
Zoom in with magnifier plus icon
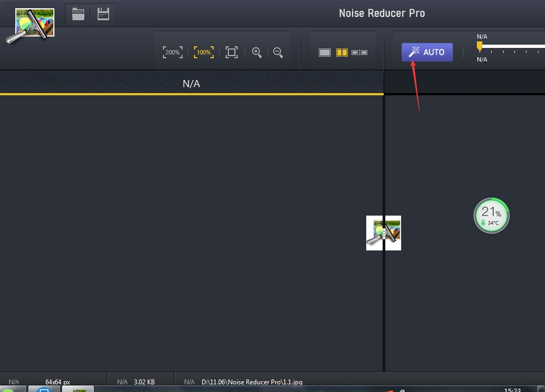click(257, 52)
